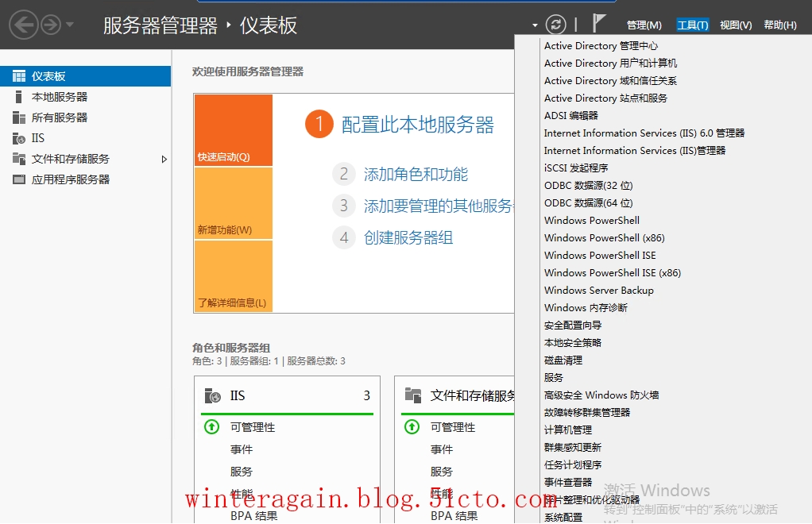This screenshot has width=812, height=524.
Task: Open dropdown arrow left of refresh button
Action: (535, 25)
